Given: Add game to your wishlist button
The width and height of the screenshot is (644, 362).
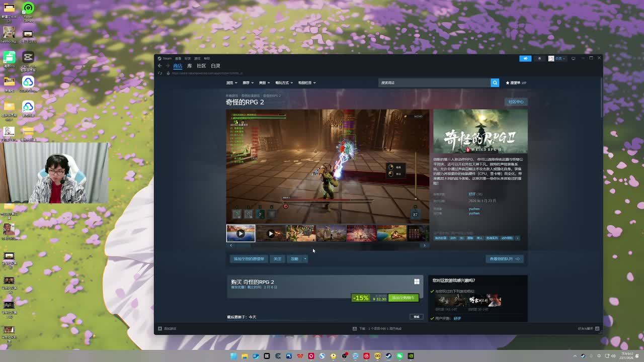Looking at the screenshot, I should [x=249, y=259].
